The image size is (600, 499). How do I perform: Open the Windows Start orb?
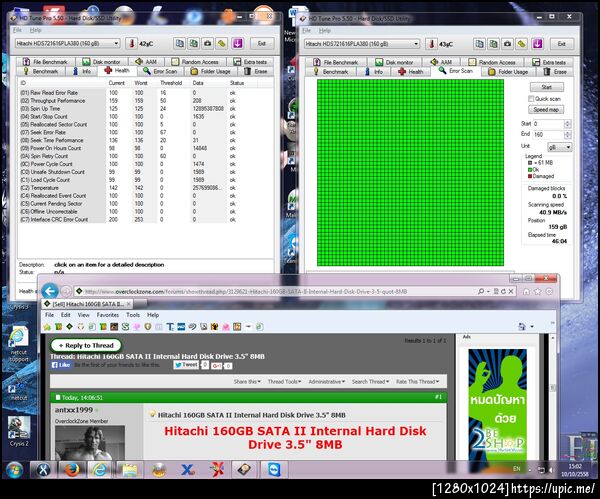(x=15, y=470)
